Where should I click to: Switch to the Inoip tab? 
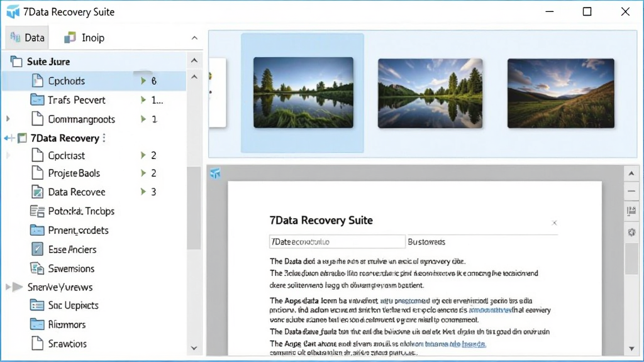[x=84, y=38]
